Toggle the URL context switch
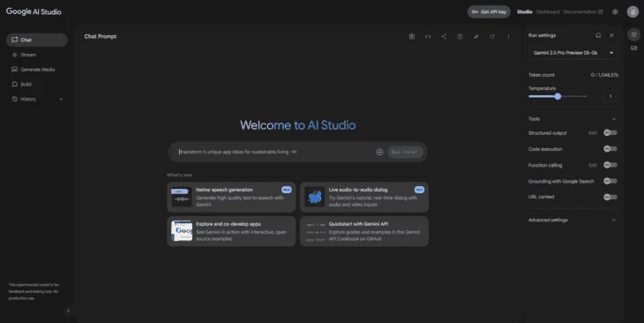The height and width of the screenshot is (323, 644). pyautogui.click(x=610, y=197)
